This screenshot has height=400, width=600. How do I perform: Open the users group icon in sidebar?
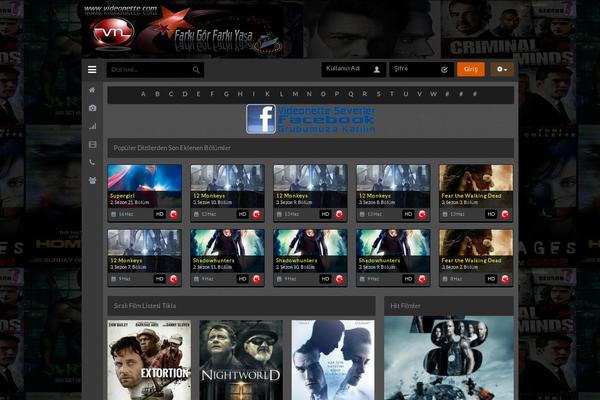tap(92, 180)
